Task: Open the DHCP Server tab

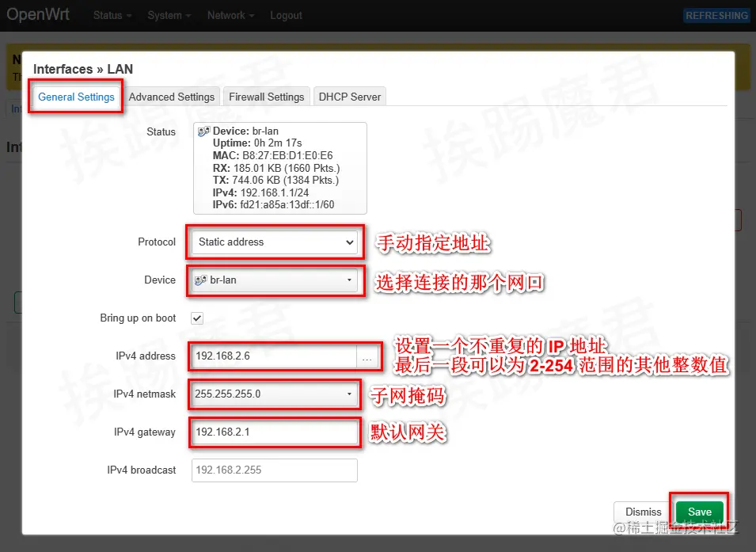Action: click(x=349, y=96)
